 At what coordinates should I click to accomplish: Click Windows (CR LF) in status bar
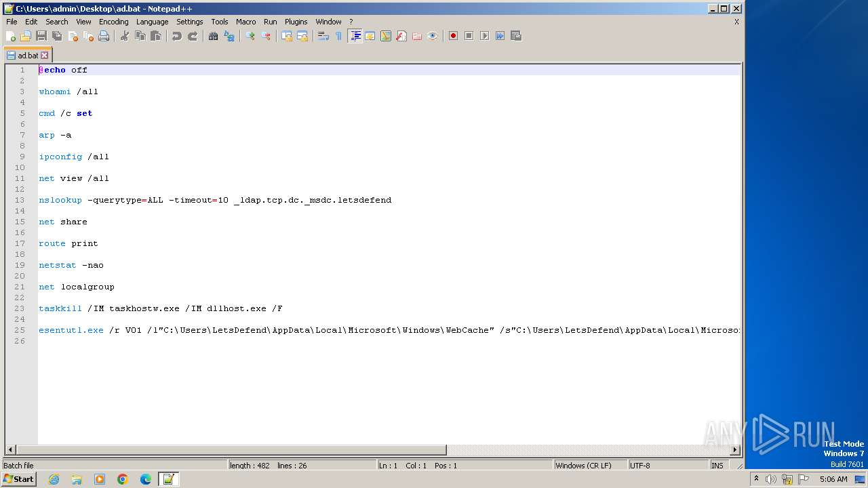click(583, 466)
